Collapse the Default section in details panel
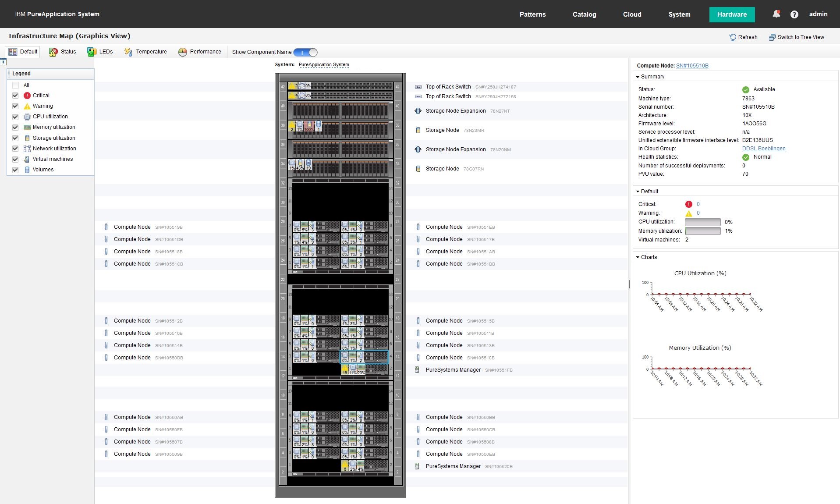Image resolution: width=840 pixels, height=504 pixels. click(638, 191)
